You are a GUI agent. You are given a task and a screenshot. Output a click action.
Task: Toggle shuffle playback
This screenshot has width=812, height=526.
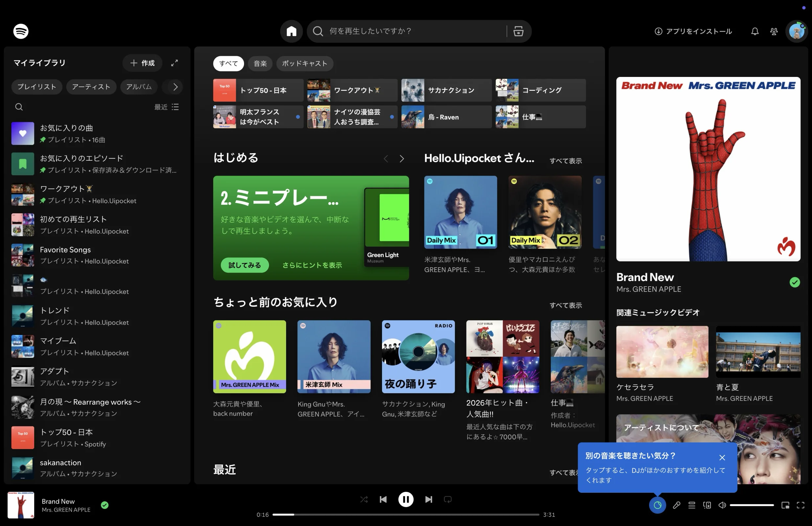(x=364, y=499)
